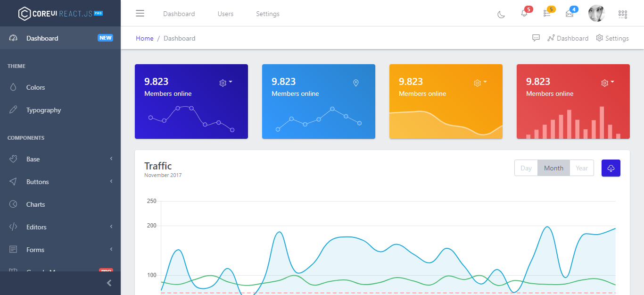Screen dimensions: 644x295
Task: Click the cloud download button on Traffic chart
Action: pyautogui.click(x=611, y=168)
